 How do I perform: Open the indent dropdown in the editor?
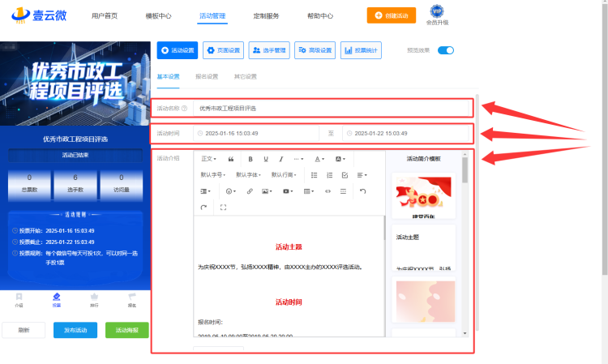click(x=206, y=191)
